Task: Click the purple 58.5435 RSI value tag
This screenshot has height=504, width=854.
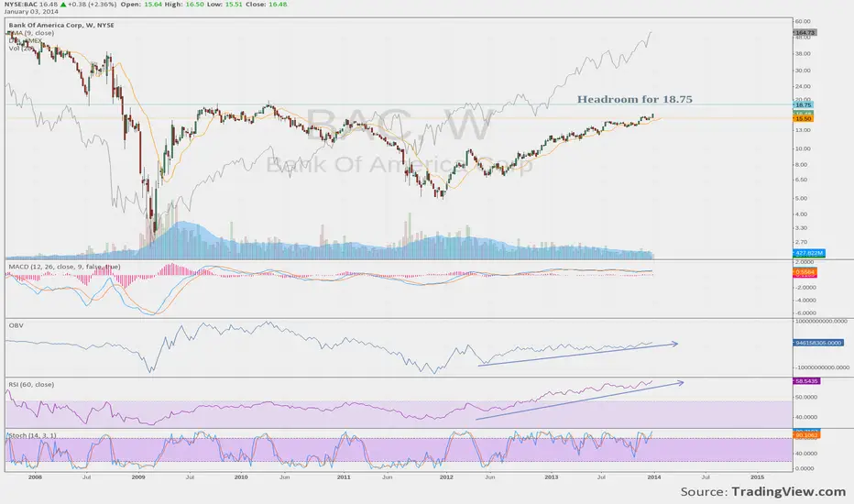Action: [x=806, y=381]
